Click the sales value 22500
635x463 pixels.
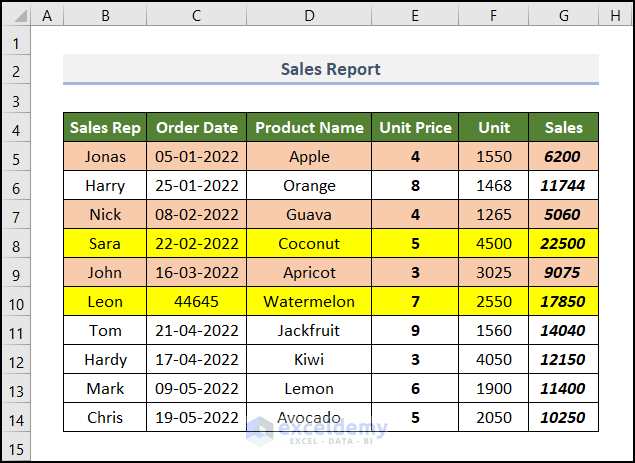tap(563, 244)
